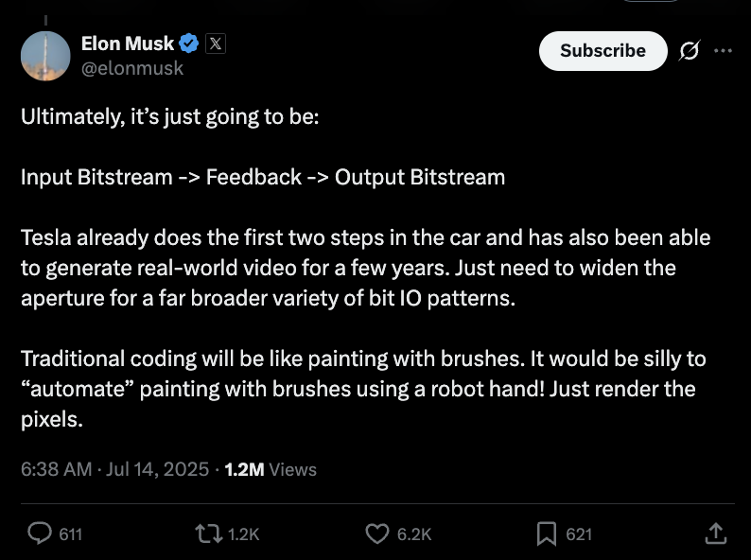Image resolution: width=751 pixels, height=560 pixels.
Task: Click the blue verified checkmark badge
Action: pyautogui.click(x=189, y=44)
